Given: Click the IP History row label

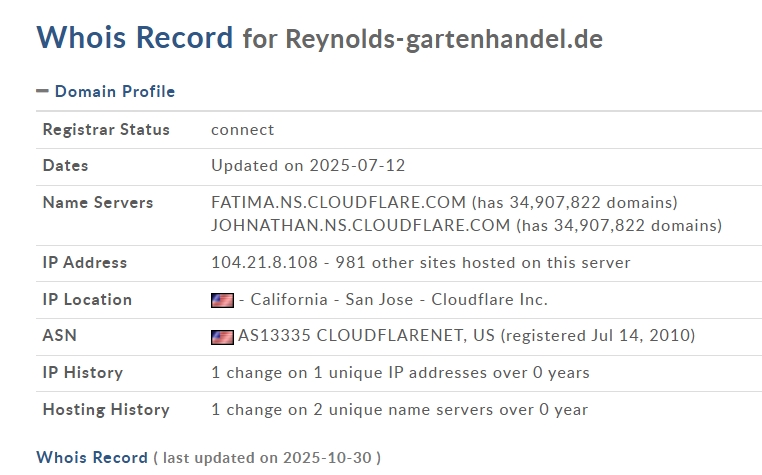Looking at the screenshot, I should pos(83,373).
